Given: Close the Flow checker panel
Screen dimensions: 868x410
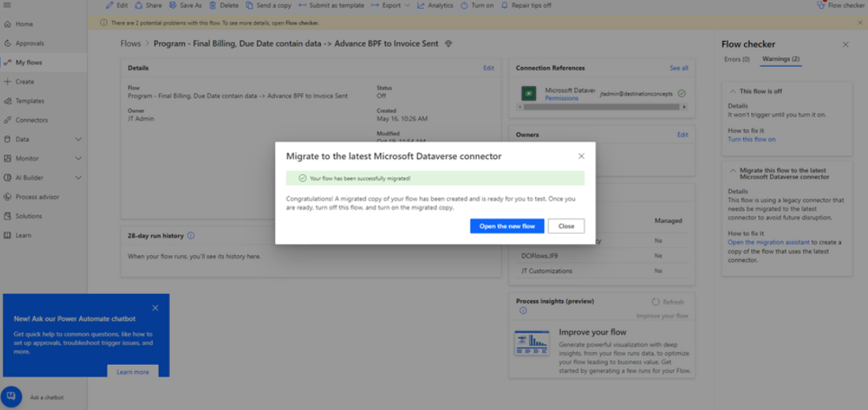Looking at the screenshot, I should tap(845, 44).
